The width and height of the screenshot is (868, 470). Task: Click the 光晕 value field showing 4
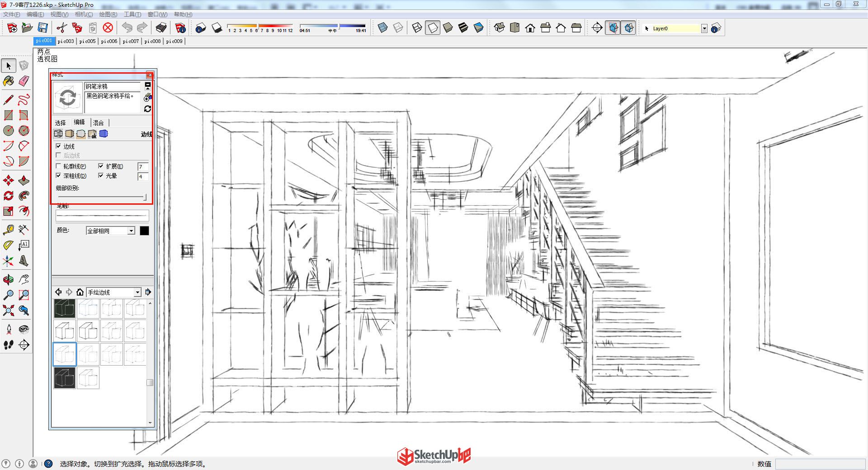pos(142,176)
